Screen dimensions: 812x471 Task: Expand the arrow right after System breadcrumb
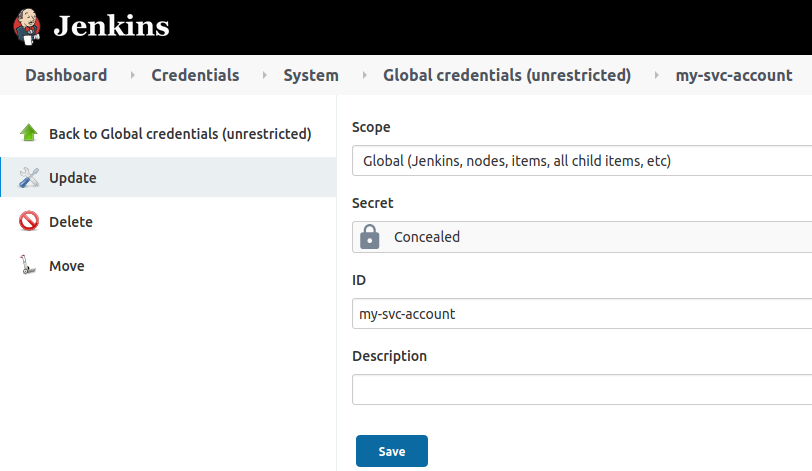362,75
